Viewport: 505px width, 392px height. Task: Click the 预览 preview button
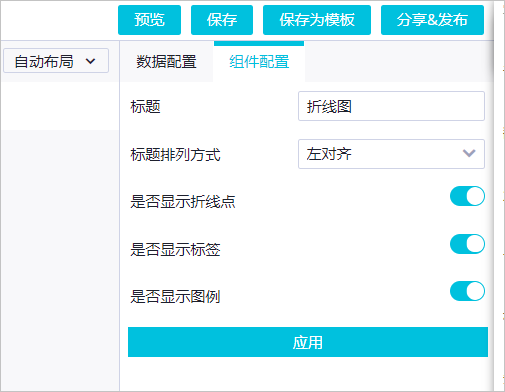coord(149,20)
